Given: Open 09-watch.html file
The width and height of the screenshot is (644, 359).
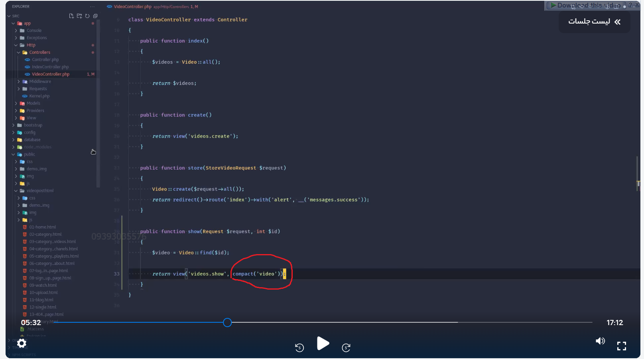Looking at the screenshot, I should [43, 285].
